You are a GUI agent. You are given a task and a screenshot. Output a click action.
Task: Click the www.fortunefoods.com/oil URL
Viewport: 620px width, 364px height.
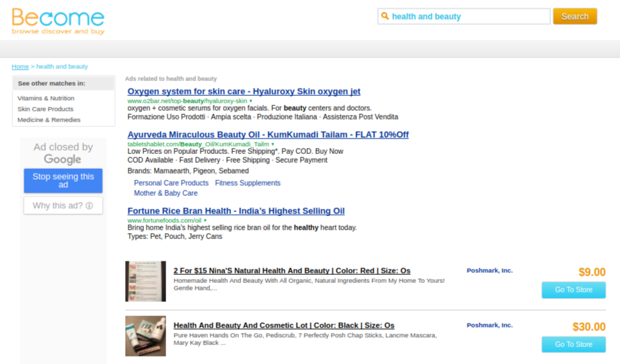point(164,221)
